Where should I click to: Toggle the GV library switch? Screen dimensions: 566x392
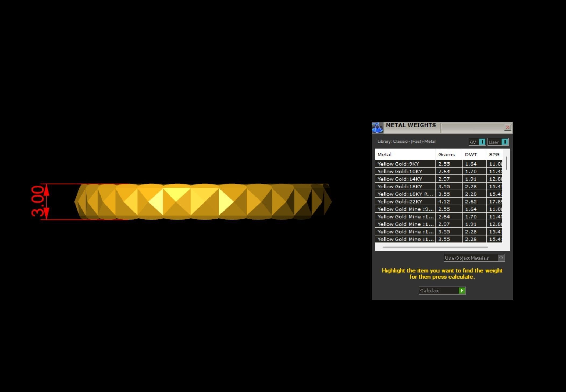(x=482, y=142)
